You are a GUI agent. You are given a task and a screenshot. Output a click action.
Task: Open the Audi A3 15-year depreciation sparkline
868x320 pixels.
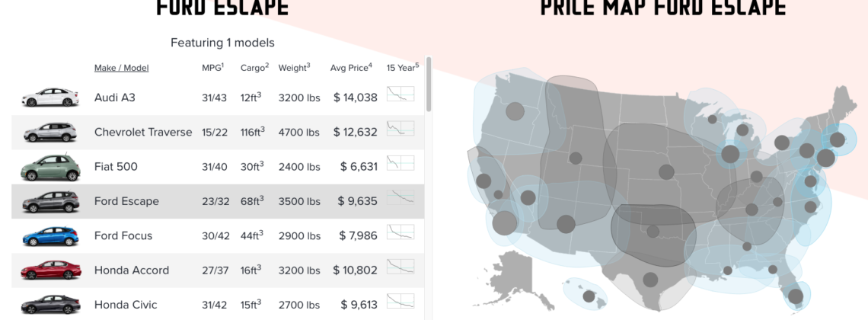(x=400, y=94)
